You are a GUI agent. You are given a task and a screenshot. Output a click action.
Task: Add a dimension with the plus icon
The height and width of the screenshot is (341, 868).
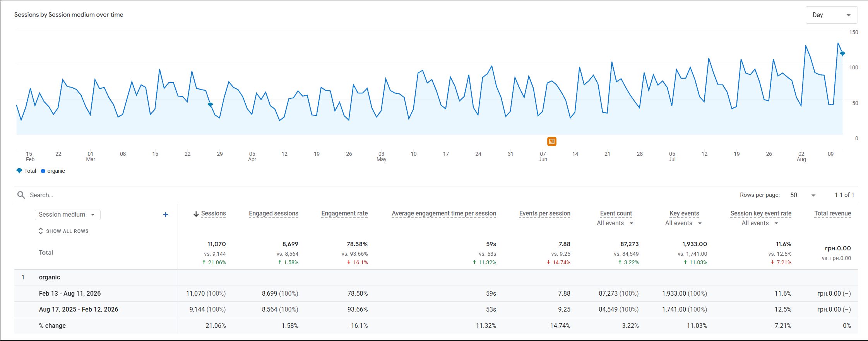[165, 215]
